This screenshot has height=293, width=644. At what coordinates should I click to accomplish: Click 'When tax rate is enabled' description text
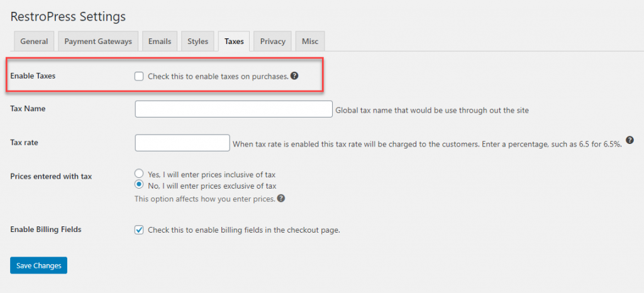[428, 144]
